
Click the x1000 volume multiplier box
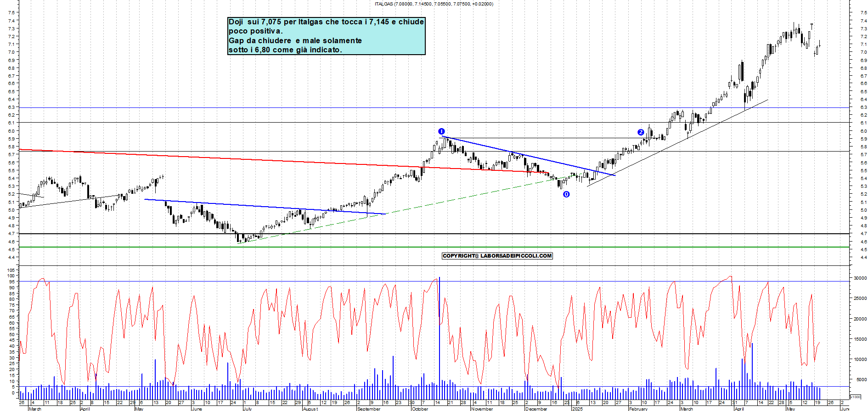point(856,397)
